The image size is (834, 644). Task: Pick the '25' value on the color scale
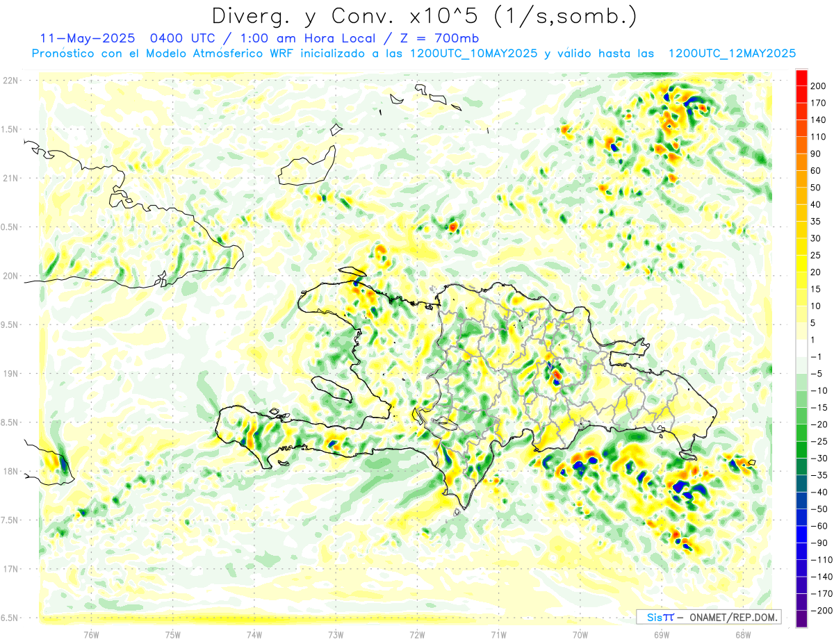[816, 255]
